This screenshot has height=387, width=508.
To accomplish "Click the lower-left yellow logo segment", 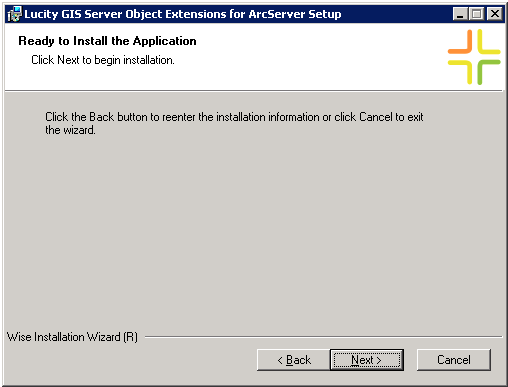I will pos(461,71).
